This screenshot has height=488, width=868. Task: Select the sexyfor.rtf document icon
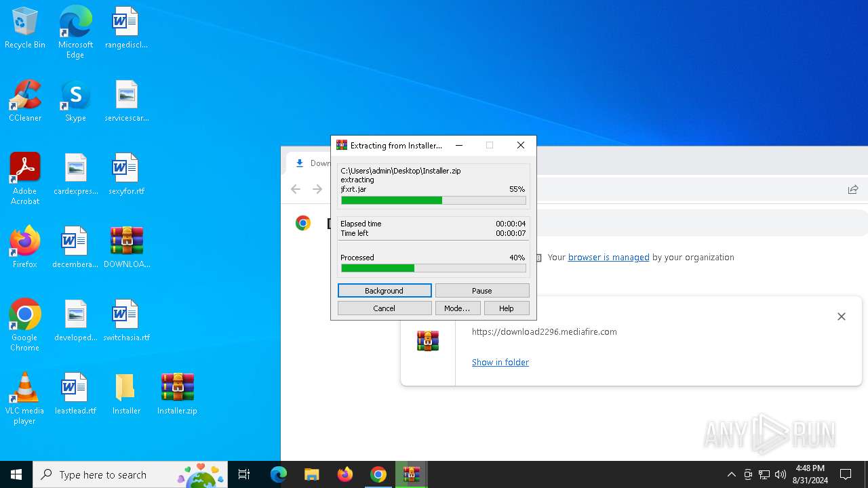coord(126,175)
